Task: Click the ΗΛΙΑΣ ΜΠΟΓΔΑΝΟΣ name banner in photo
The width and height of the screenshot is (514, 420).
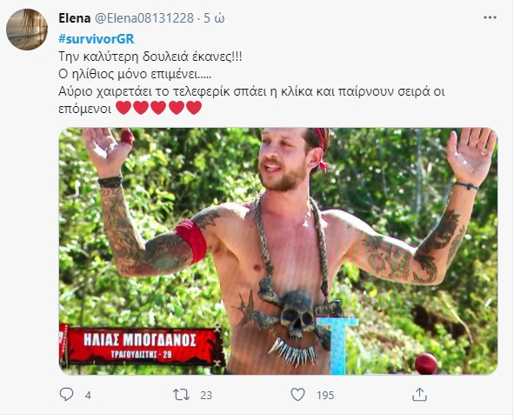Action: [140, 345]
